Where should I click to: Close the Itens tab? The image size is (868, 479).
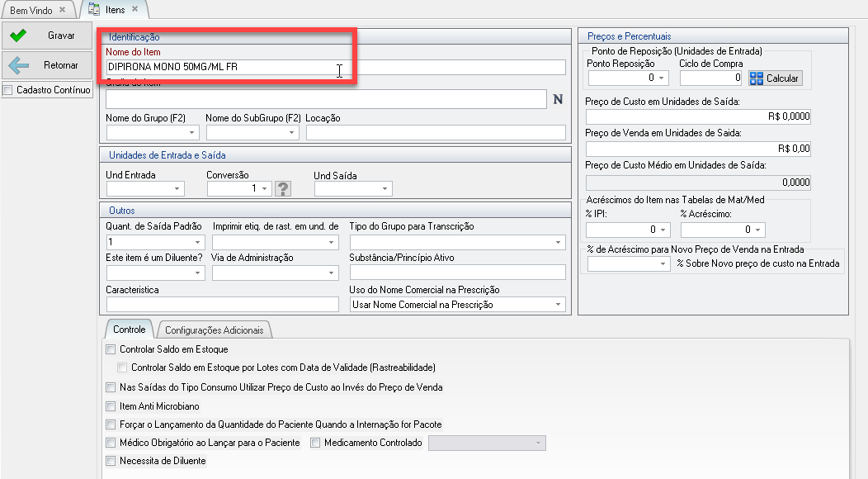point(135,10)
